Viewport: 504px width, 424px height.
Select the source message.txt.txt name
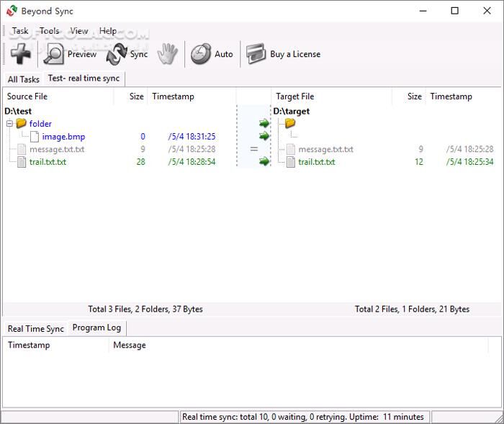pos(57,149)
